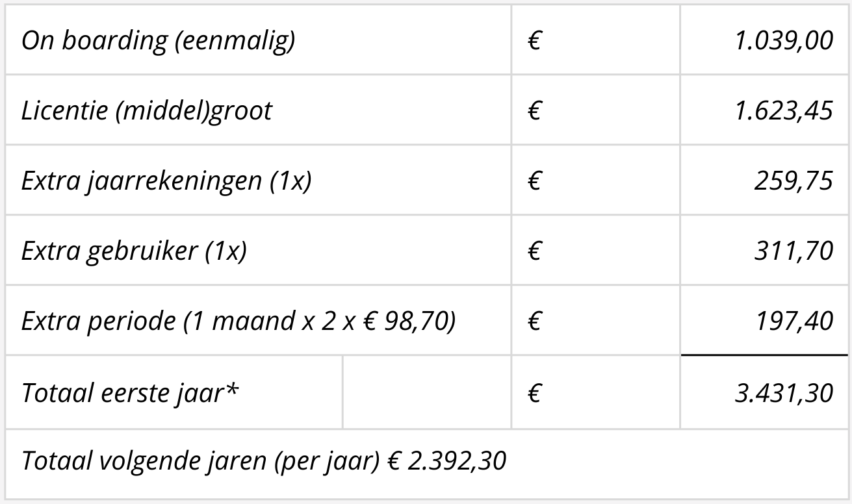This screenshot has height=504, width=852.
Task: Select the 'Licentie (middel)groot' label cell
Action: tap(147, 110)
